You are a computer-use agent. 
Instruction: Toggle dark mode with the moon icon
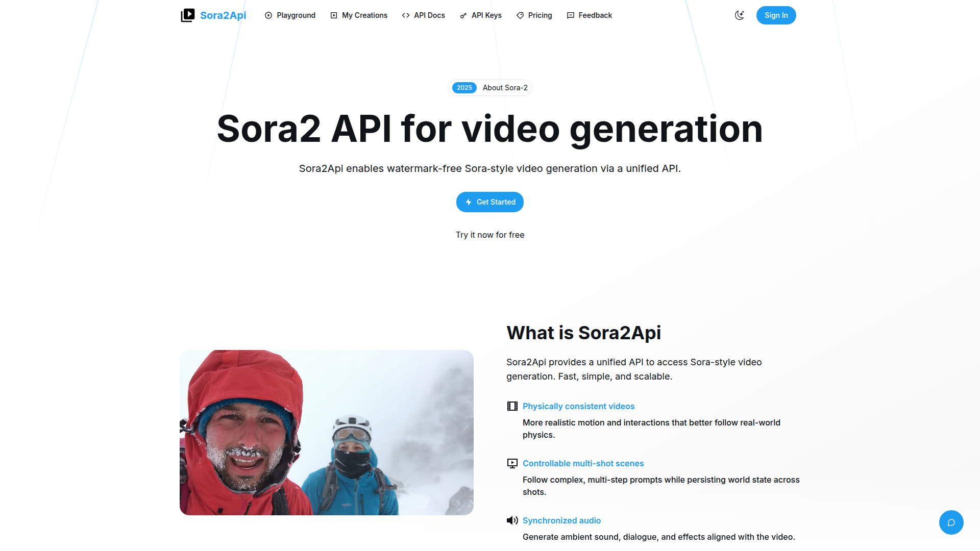pos(739,15)
